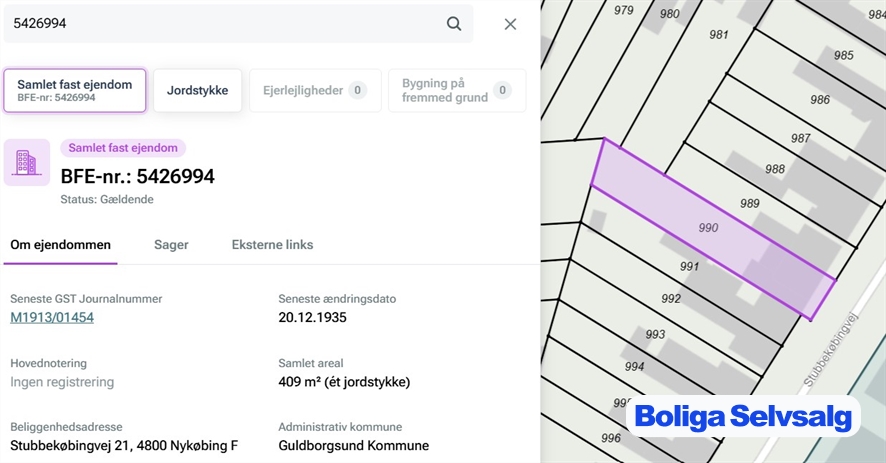Click Status: Gældende text

107,200
